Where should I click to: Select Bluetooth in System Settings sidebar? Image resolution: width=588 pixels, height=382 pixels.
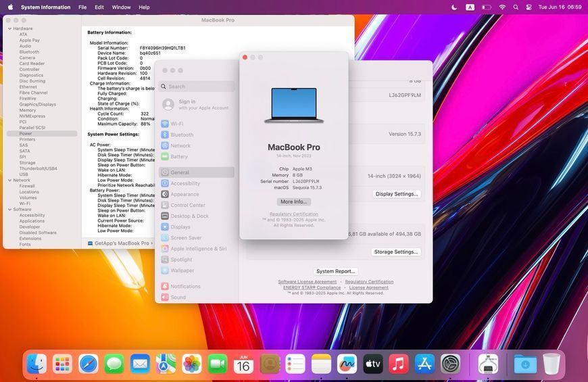tap(197, 135)
